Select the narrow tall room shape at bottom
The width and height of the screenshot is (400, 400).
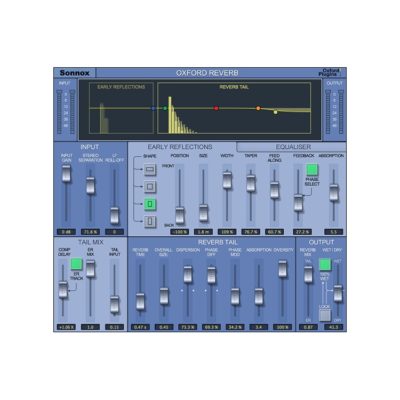click(x=150, y=221)
